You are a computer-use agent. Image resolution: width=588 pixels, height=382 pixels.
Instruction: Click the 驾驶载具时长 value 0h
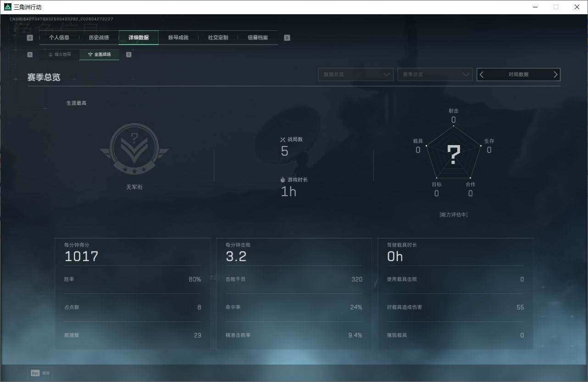coord(395,257)
